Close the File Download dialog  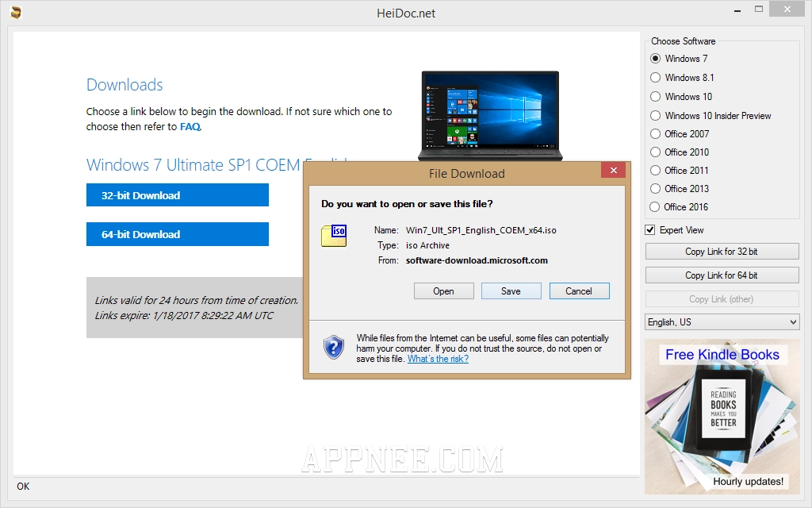[x=614, y=170]
